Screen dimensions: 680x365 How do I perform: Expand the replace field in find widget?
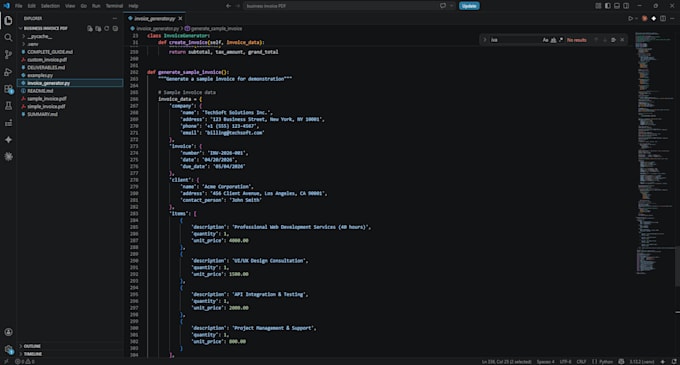coord(485,40)
